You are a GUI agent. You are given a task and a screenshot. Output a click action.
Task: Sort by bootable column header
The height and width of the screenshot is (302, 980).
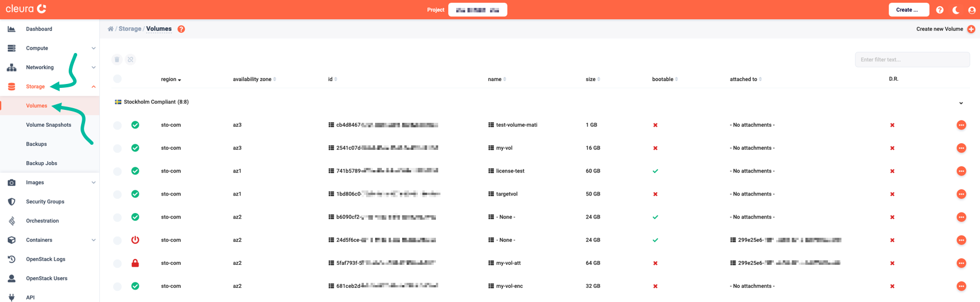click(665, 79)
